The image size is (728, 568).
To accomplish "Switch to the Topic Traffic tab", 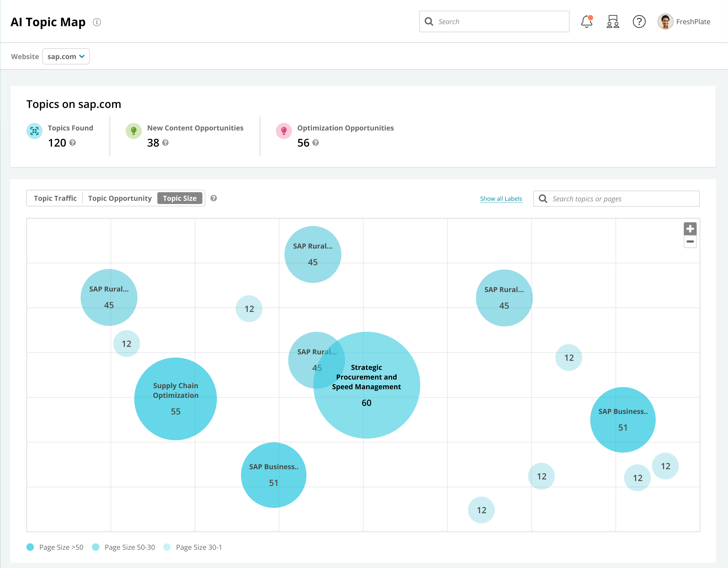I will pyautogui.click(x=55, y=198).
